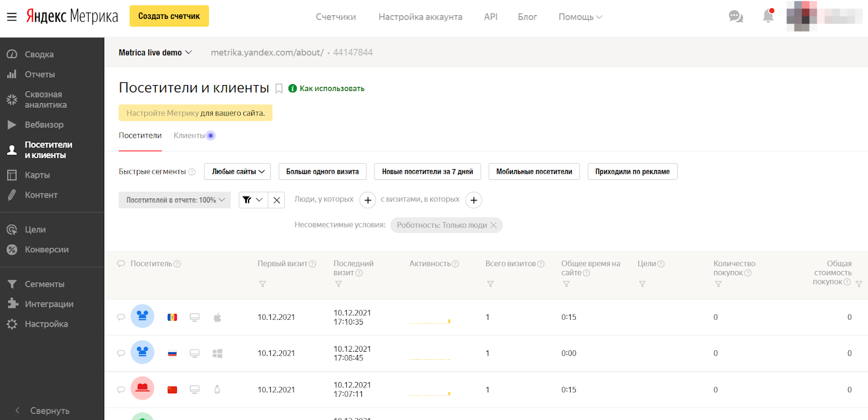
Task: Click the green info icon by Как использовать
Action: coord(292,88)
